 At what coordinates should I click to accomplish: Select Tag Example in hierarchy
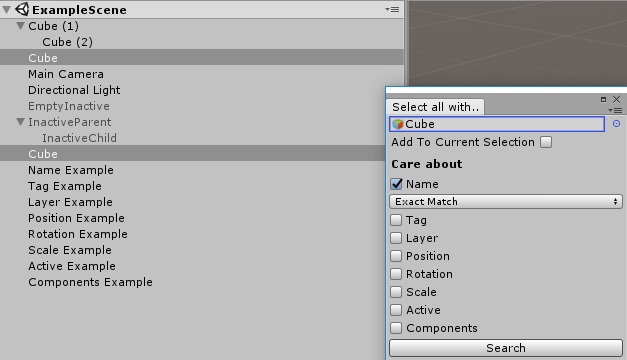pos(65,186)
